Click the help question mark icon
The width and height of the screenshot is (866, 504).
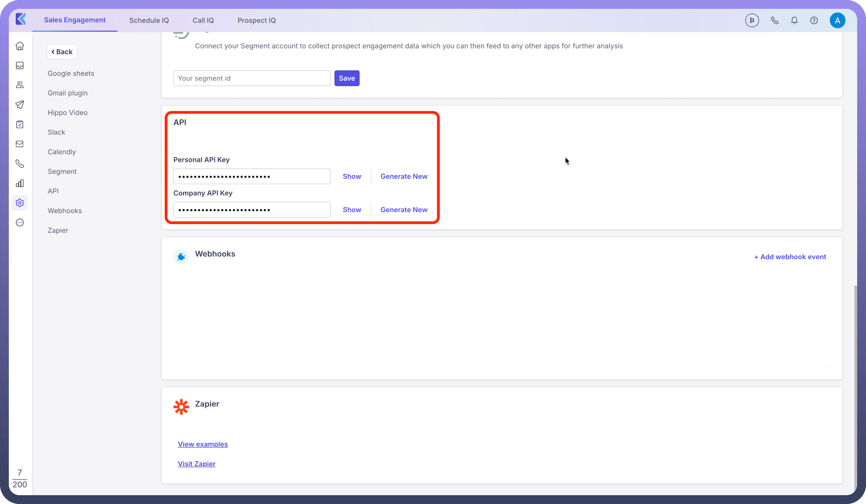[x=814, y=21]
